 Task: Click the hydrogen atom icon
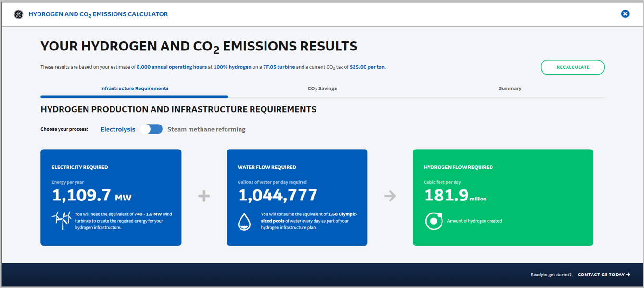pos(434,221)
